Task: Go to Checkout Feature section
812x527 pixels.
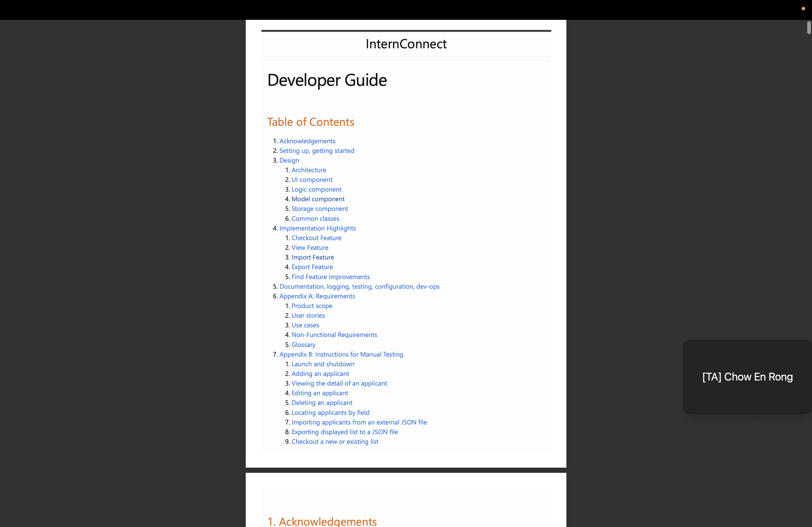Action: 316,238
